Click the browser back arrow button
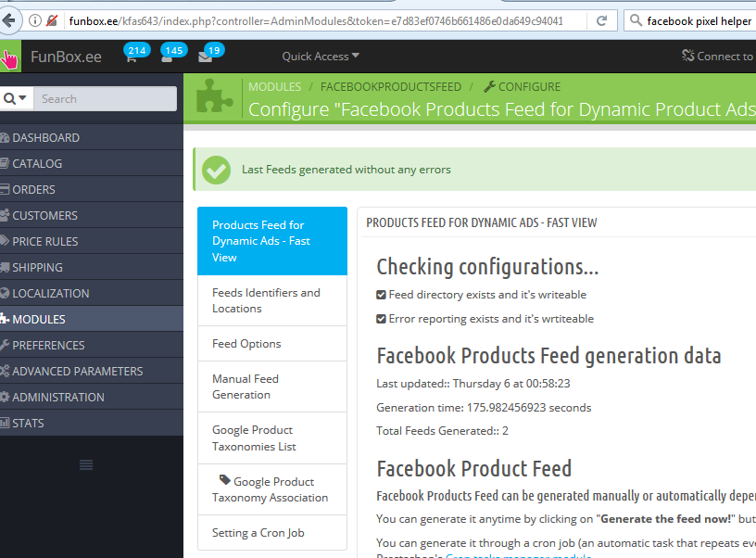The image size is (756, 558). [8, 20]
